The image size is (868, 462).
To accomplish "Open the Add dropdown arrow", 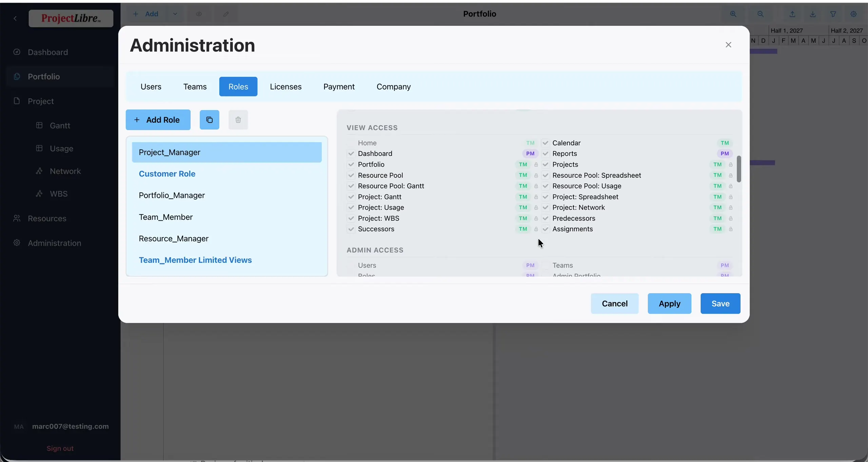I will [175, 14].
